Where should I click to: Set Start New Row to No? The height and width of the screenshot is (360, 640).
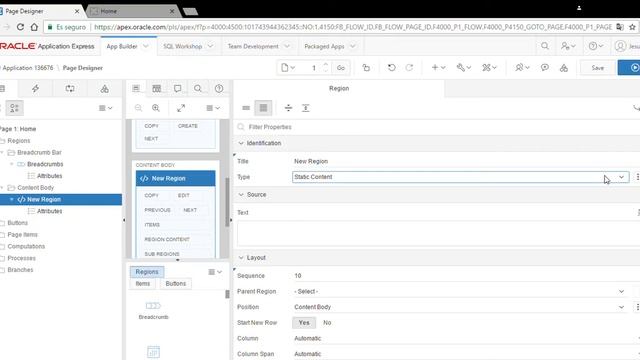point(327,322)
